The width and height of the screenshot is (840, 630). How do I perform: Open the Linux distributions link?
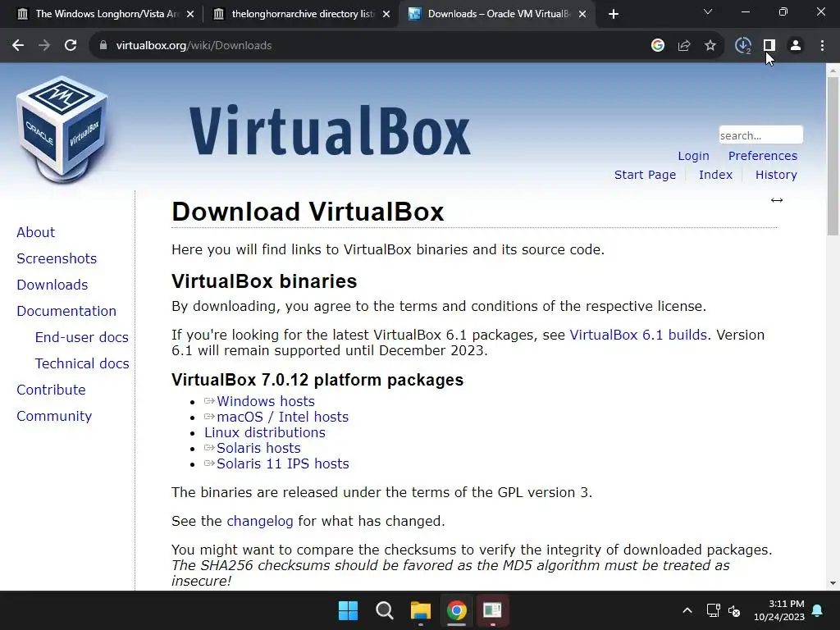pyautogui.click(x=265, y=432)
